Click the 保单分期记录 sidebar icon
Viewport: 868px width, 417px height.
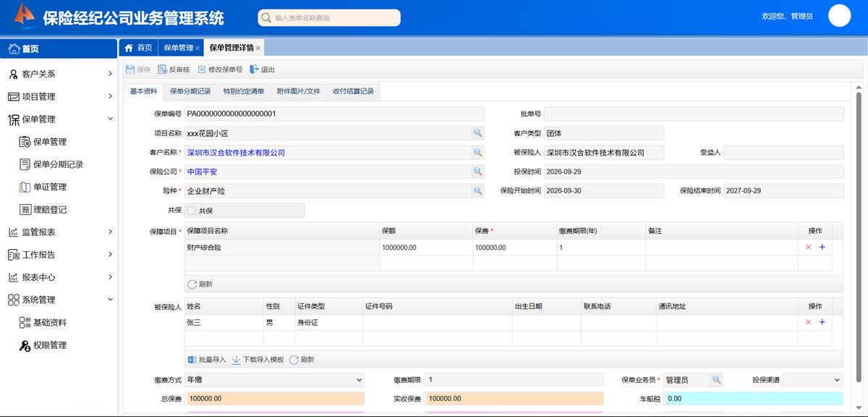click(x=25, y=164)
